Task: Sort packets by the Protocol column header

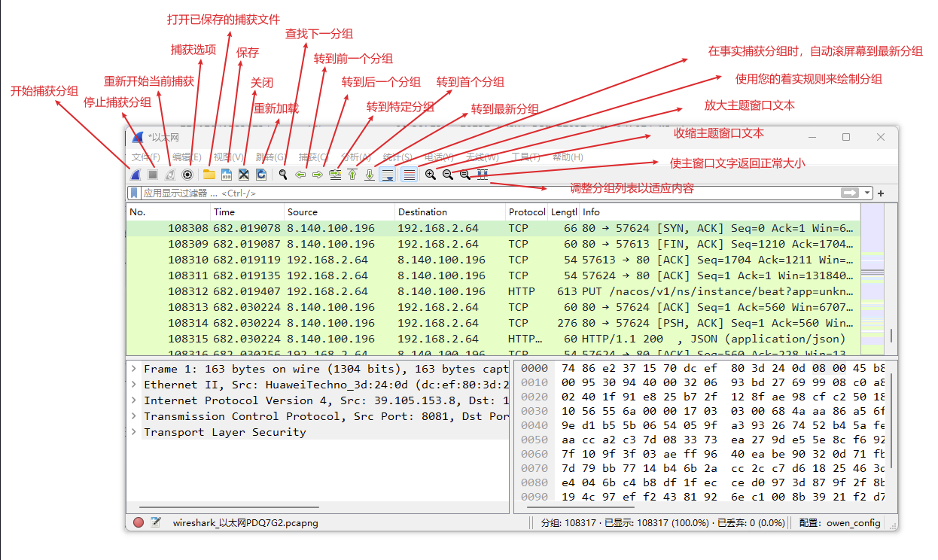Action: click(525, 212)
